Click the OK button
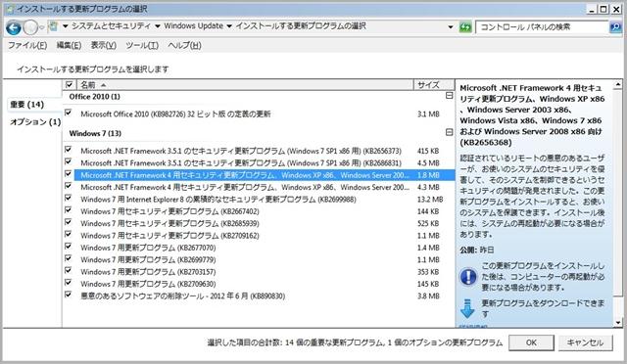The height and width of the screenshot is (364, 627). tap(531, 342)
